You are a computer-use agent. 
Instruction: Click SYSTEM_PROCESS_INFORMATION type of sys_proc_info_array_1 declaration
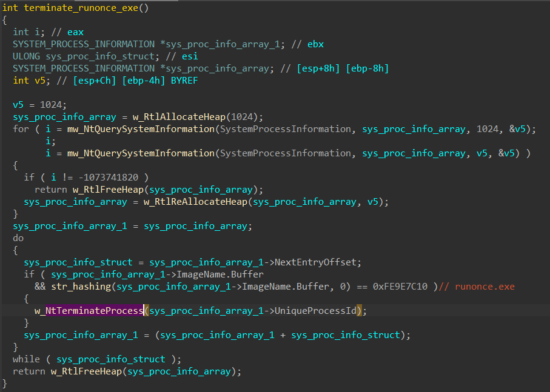84,44
